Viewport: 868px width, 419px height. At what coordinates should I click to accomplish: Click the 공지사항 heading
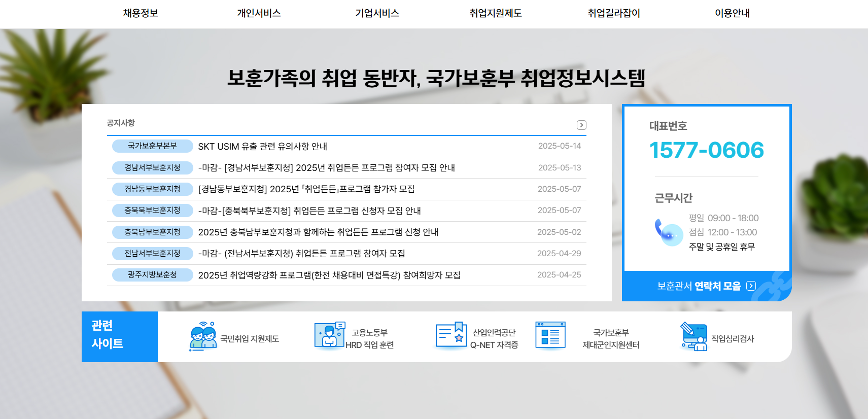pos(121,123)
